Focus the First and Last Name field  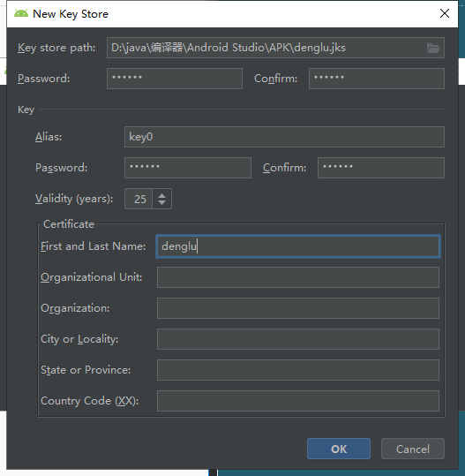tap(298, 246)
